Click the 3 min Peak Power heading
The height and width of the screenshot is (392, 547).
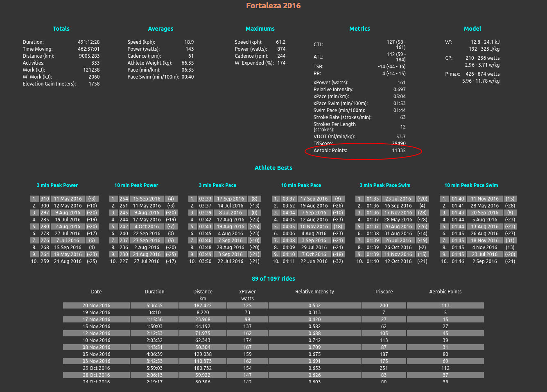pos(57,185)
